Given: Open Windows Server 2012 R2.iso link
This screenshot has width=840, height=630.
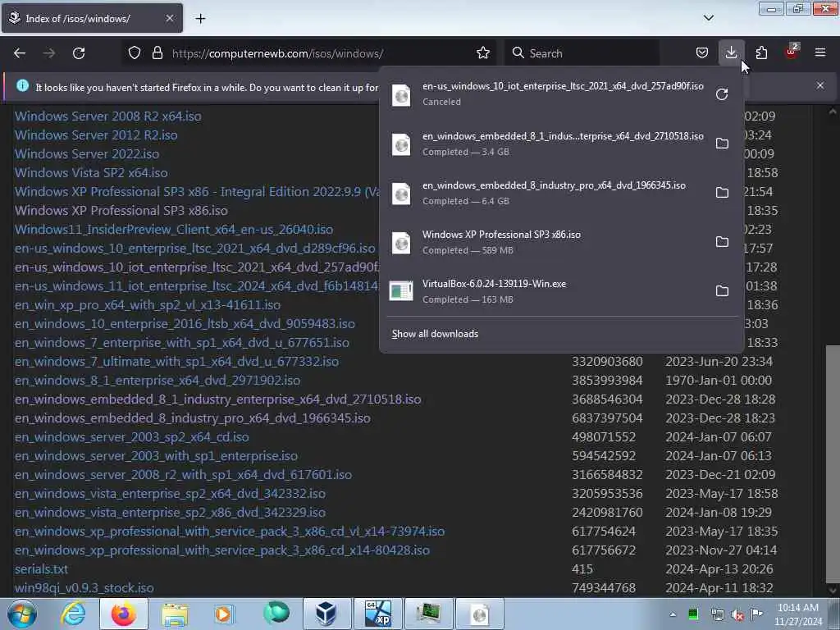Looking at the screenshot, I should point(96,135).
